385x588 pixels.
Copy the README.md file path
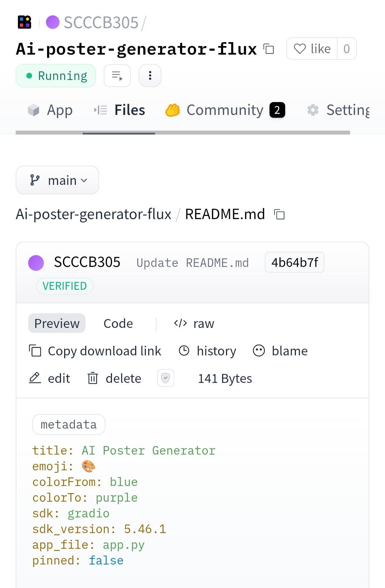279,214
